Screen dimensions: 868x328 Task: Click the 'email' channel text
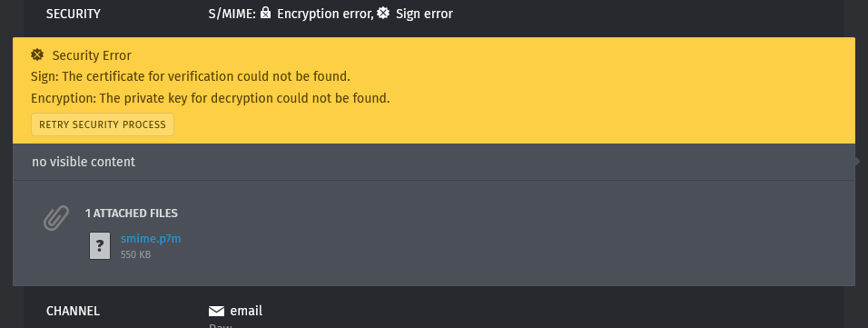[x=246, y=311]
